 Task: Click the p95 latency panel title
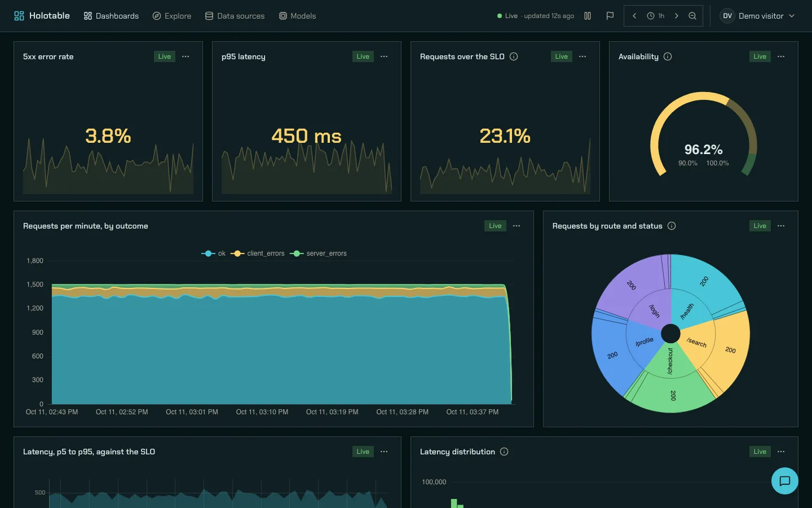pos(244,56)
